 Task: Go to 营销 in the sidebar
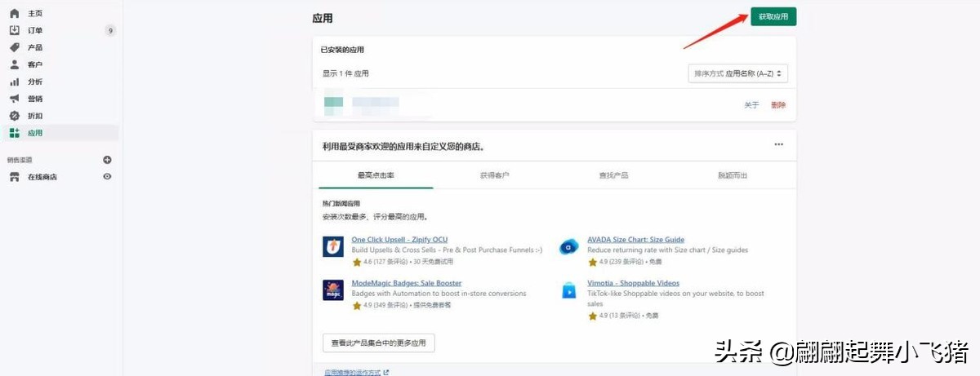(35, 99)
